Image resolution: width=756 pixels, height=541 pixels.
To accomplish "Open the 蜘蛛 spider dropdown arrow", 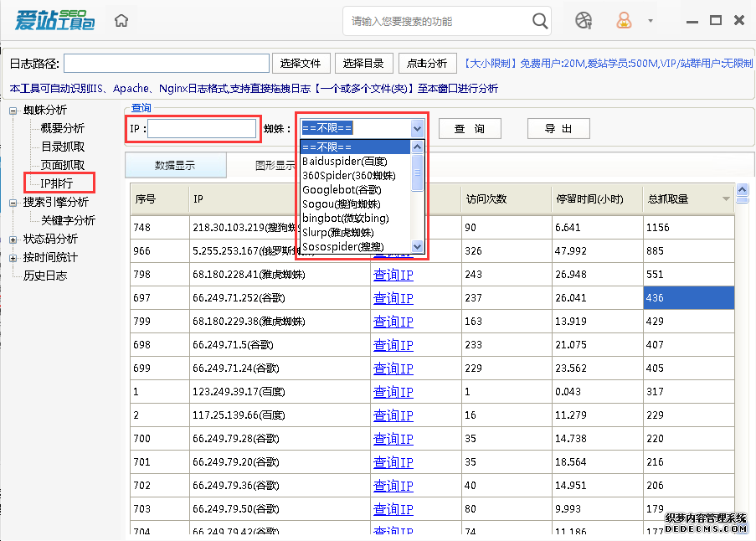I will pos(417,128).
